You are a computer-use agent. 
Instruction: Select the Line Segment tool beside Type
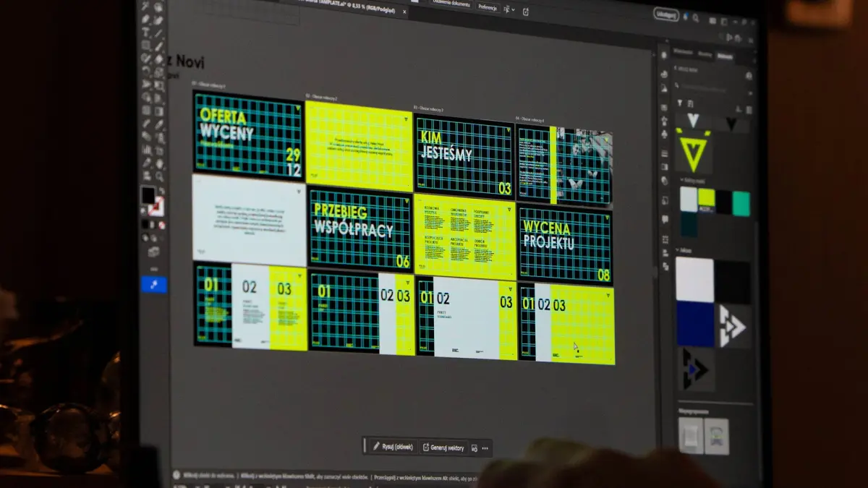coord(159,32)
